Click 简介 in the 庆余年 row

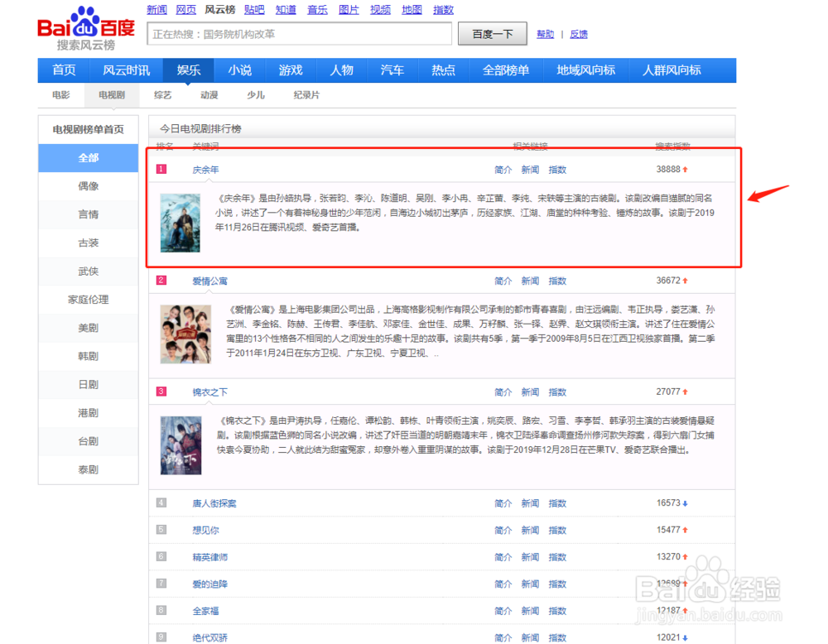(503, 170)
